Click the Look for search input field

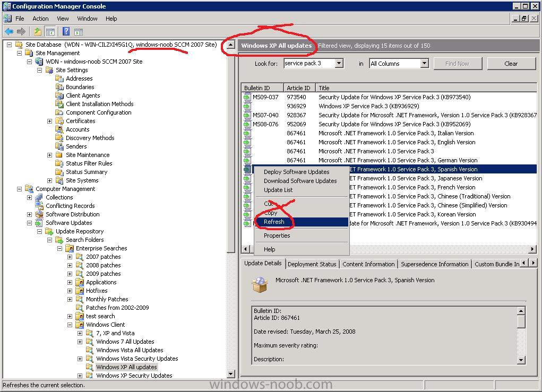coord(309,63)
